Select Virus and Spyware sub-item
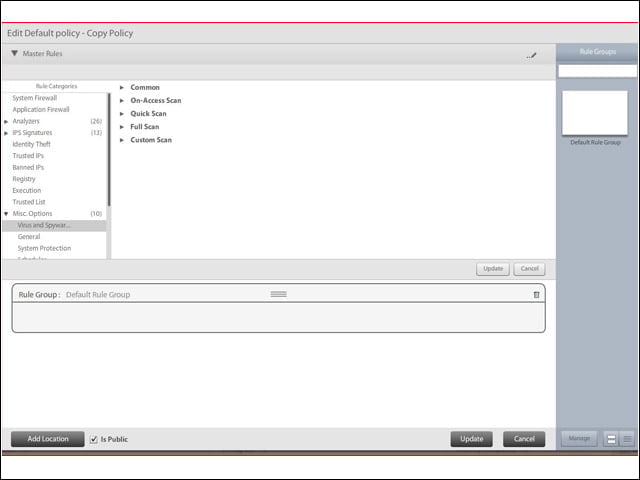Image resolution: width=640 pixels, height=480 pixels. pos(54,225)
